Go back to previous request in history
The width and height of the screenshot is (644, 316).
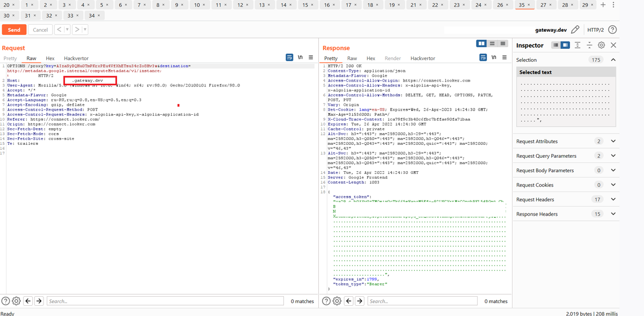click(x=60, y=30)
